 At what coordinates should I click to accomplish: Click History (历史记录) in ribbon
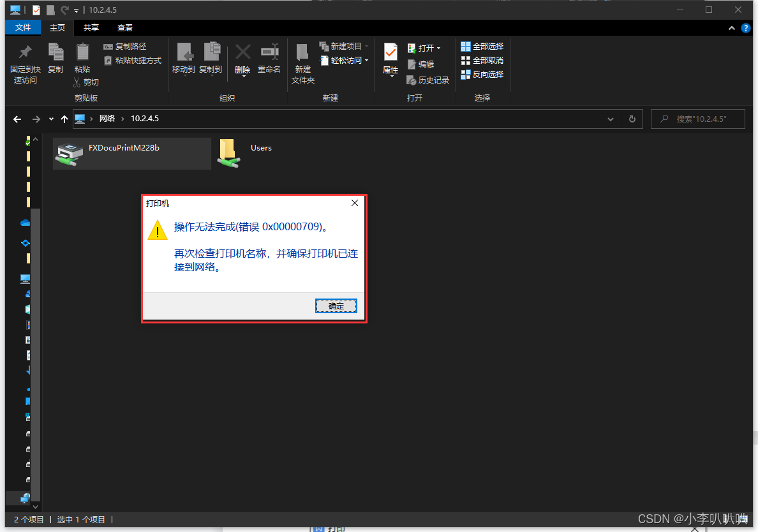(x=428, y=80)
